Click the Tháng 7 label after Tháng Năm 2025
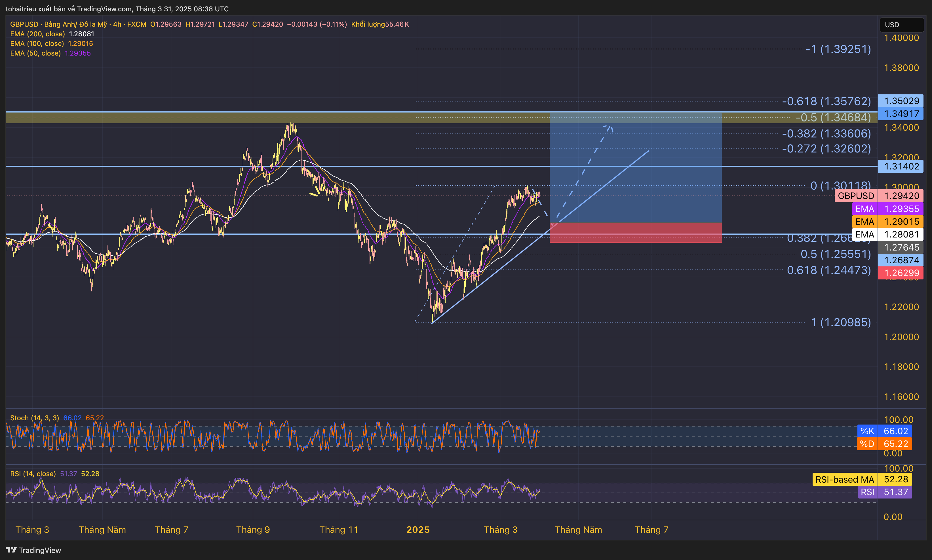Viewport: 932px width, 560px height. point(652,530)
